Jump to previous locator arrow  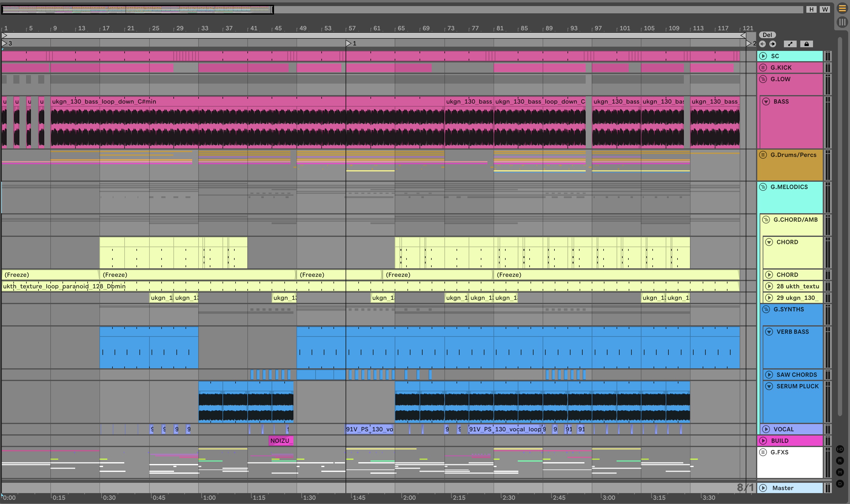click(762, 44)
